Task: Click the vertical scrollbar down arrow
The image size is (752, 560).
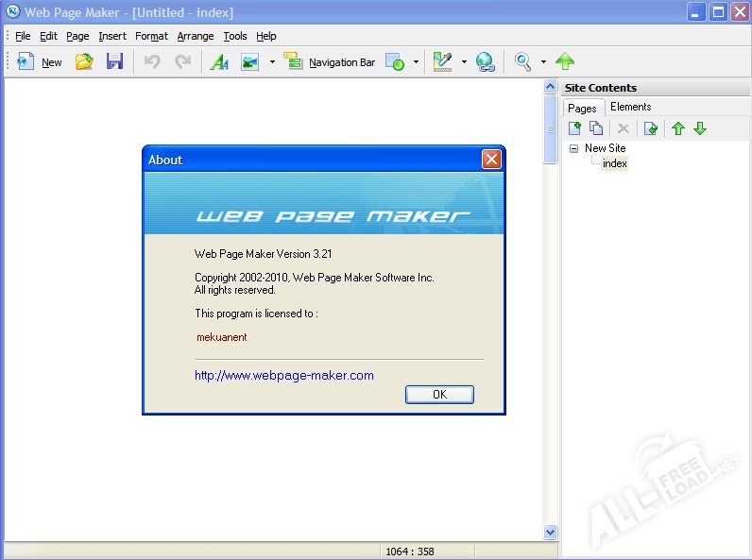Action: point(551,533)
